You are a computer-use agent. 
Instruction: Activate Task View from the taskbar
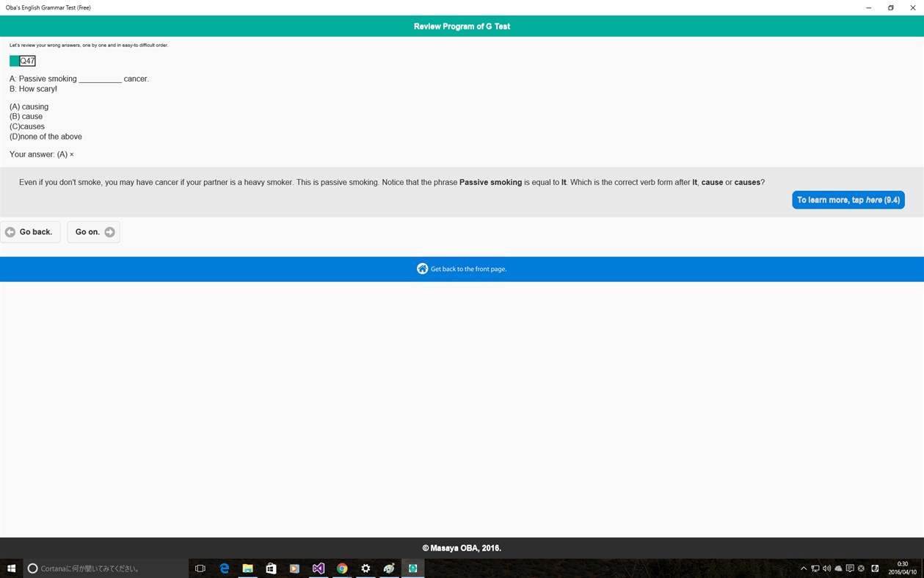(200, 568)
